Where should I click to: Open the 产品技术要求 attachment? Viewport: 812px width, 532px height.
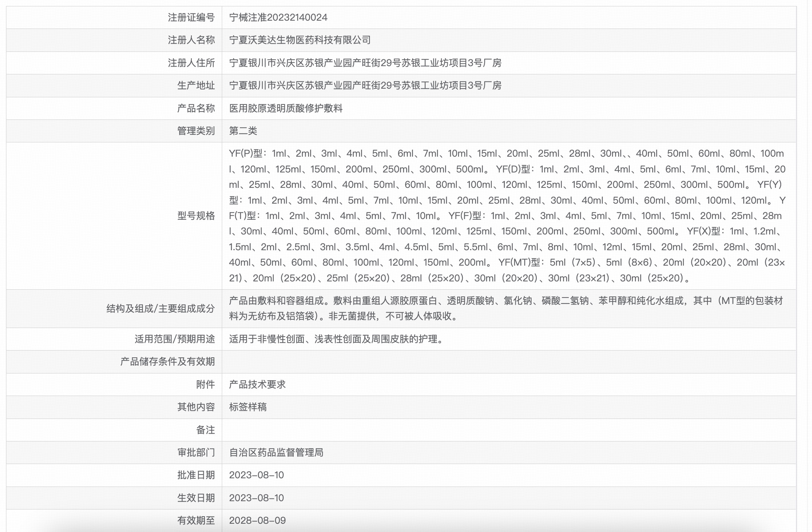pos(255,384)
